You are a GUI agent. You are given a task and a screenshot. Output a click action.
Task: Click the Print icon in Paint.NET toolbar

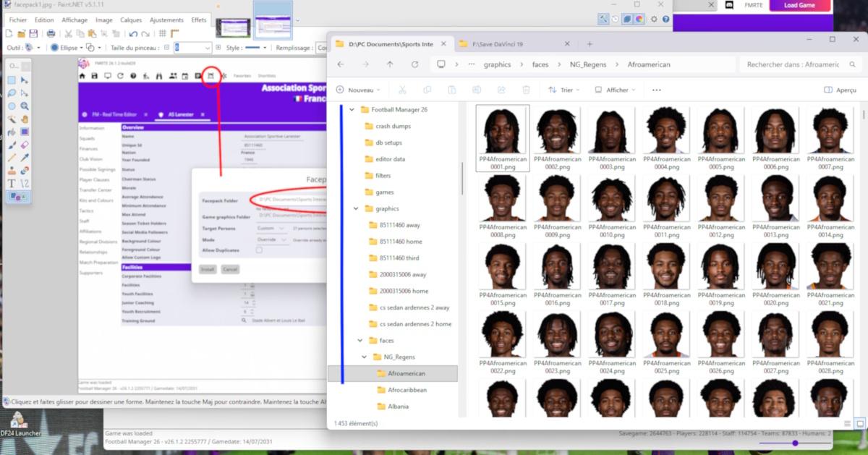point(51,33)
